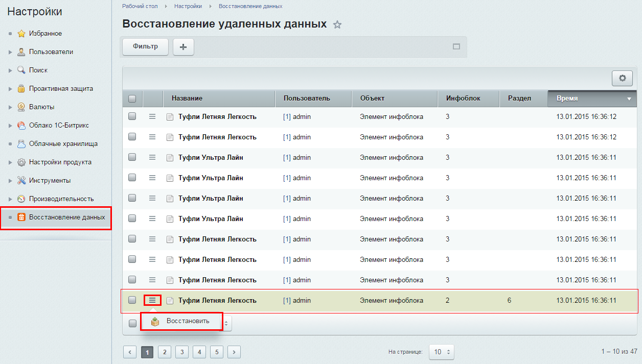Check the first row Туфли Летняя Легкость checkbox

132,116
